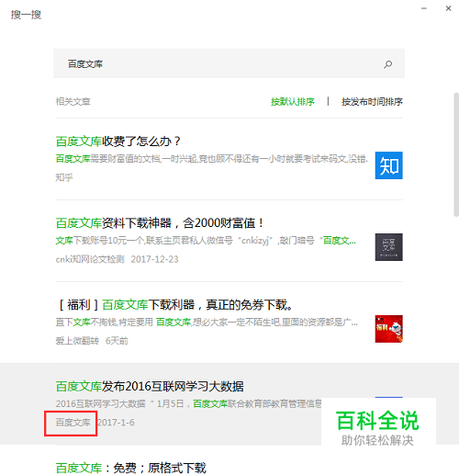Open article 百度文库：免费；原格式下载
Screen dimensions: 459x476
(x=131, y=468)
